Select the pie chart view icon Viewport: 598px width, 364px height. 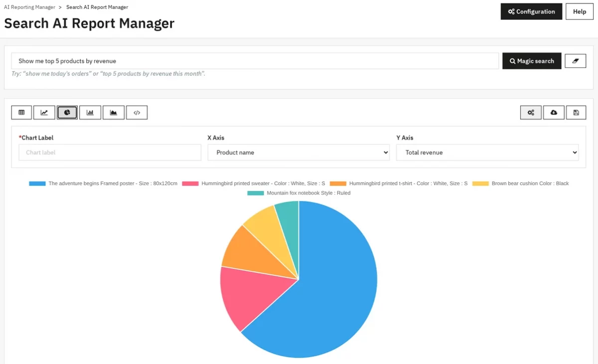click(x=67, y=113)
